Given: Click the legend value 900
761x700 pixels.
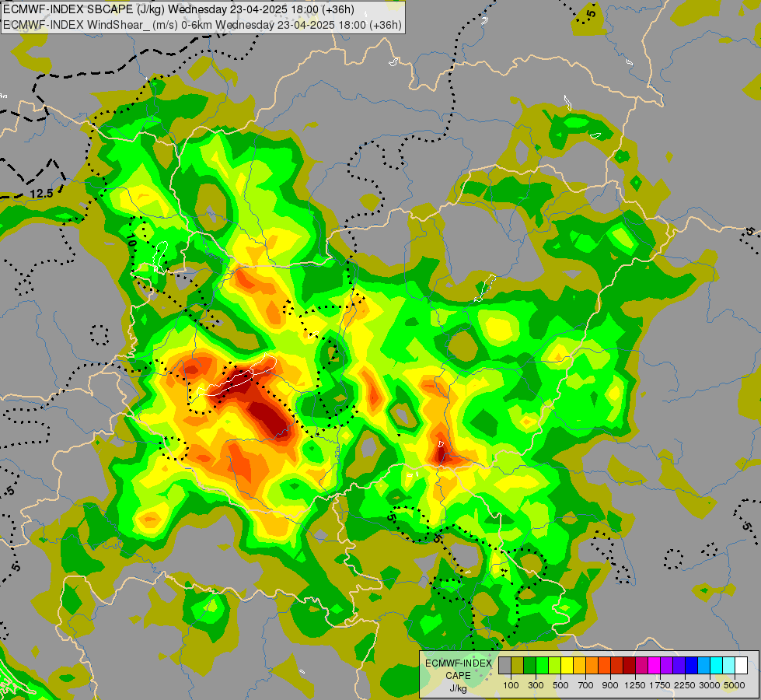Looking at the screenshot, I should pos(610,685).
